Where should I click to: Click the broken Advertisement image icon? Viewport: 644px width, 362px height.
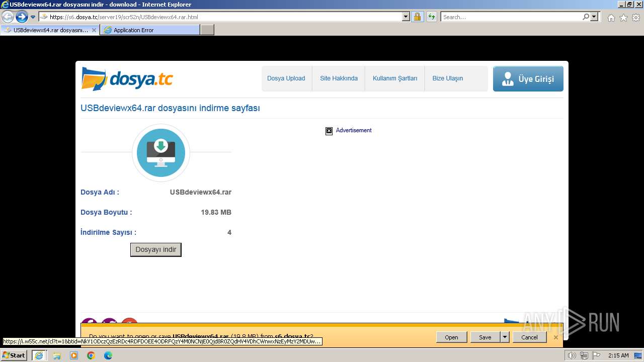[329, 131]
